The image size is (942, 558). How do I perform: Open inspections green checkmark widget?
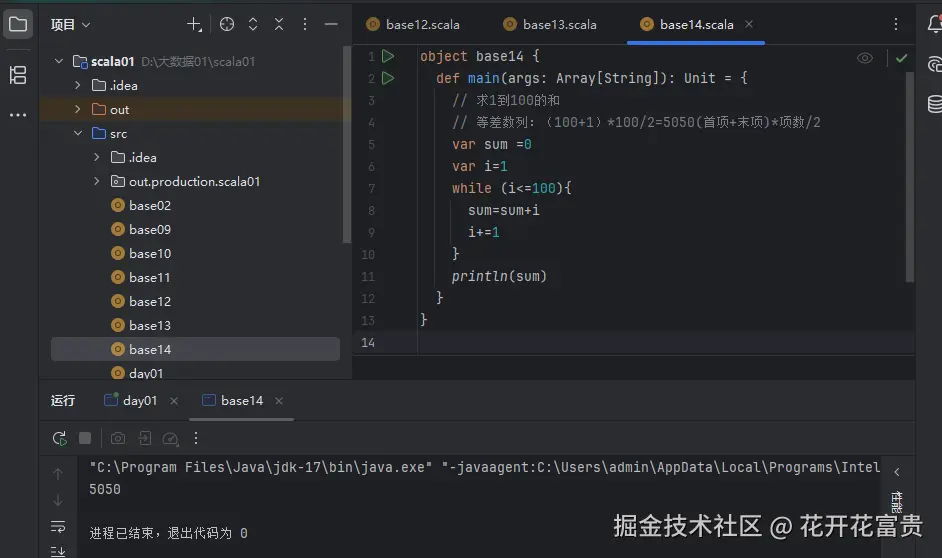(x=901, y=58)
